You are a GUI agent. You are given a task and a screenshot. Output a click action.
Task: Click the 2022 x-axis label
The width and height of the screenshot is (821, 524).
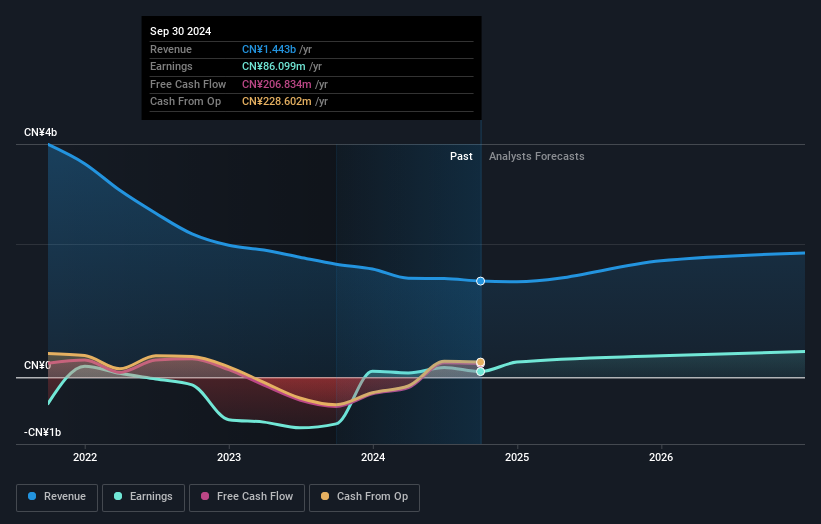pos(85,457)
